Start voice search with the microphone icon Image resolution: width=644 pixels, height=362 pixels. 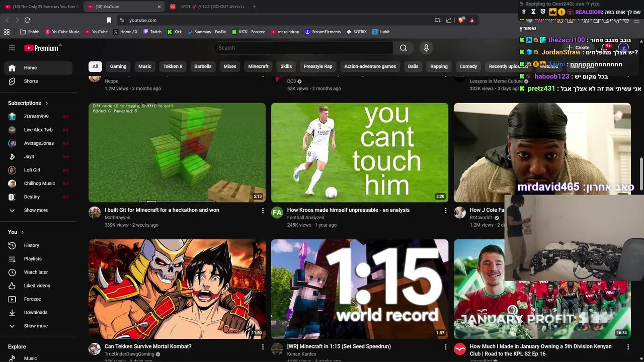(426, 48)
